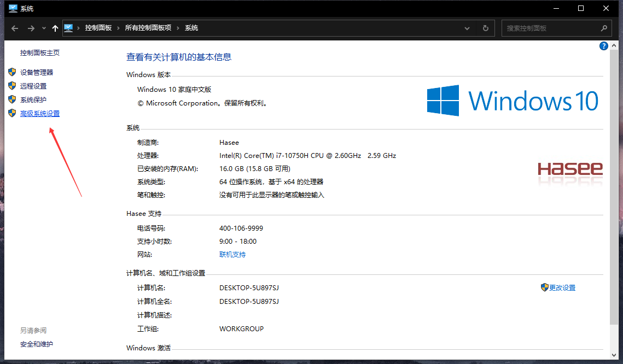Image resolution: width=623 pixels, height=364 pixels.
Task: Open recent locations dropdown chevron
Action: click(x=44, y=28)
